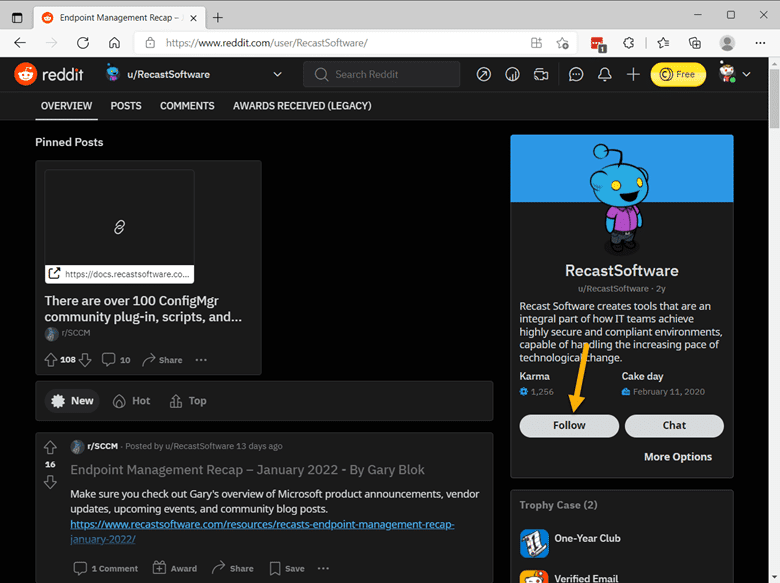Click the Create Post plus icon
780x583 pixels.
633,74
